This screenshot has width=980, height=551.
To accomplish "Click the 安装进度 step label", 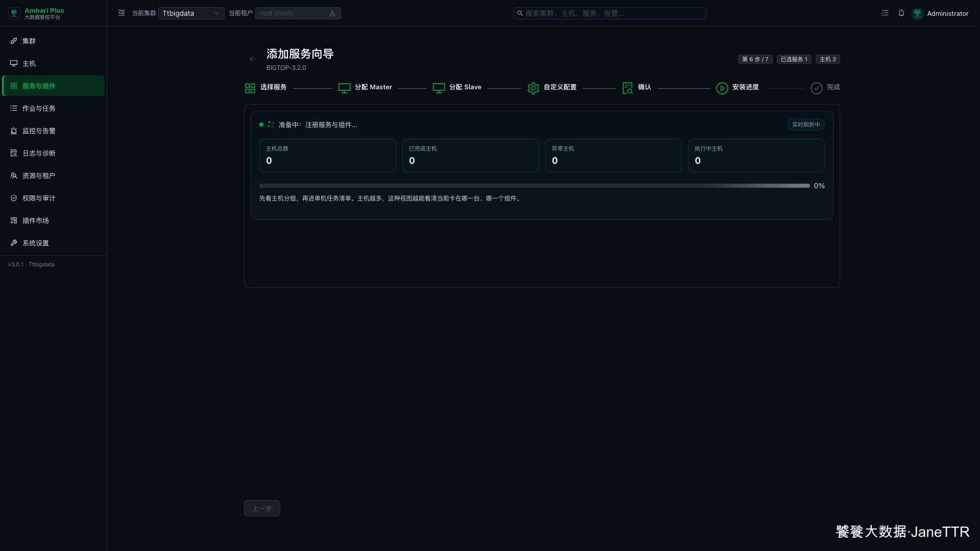I will [746, 87].
